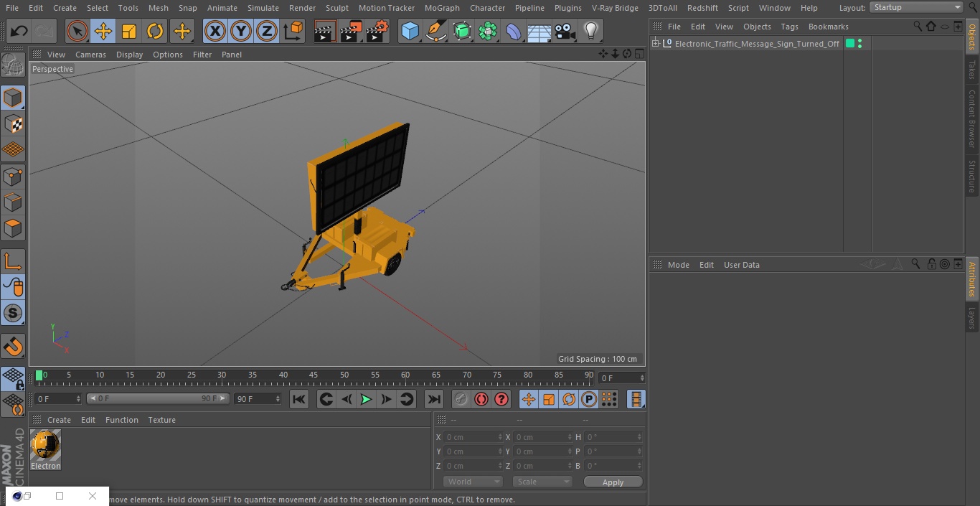Image resolution: width=980 pixels, height=506 pixels.
Task: Open the Attribute Manager Mode menu
Action: click(x=678, y=265)
